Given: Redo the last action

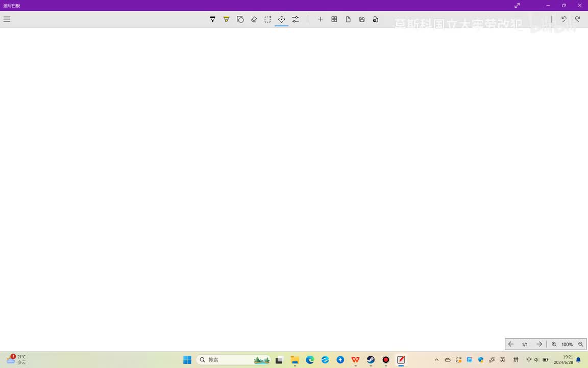Looking at the screenshot, I should (x=577, y=19).
